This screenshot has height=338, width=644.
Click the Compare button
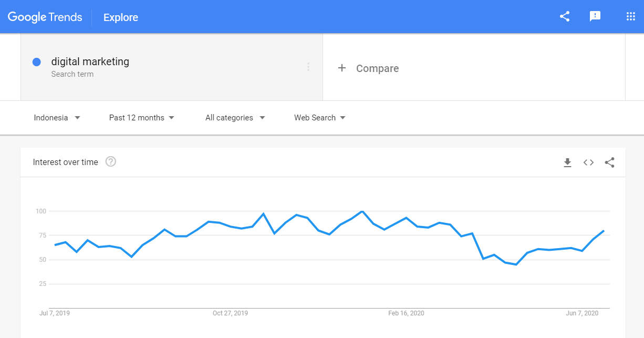tap(369, 68)
